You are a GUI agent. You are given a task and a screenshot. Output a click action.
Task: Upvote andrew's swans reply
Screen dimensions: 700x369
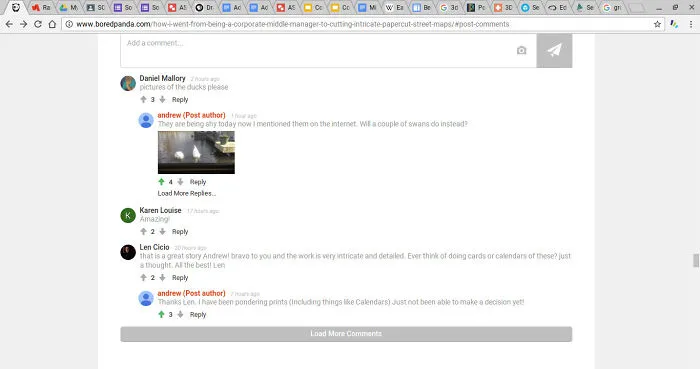pyautogui.click(x=161, y=182)
